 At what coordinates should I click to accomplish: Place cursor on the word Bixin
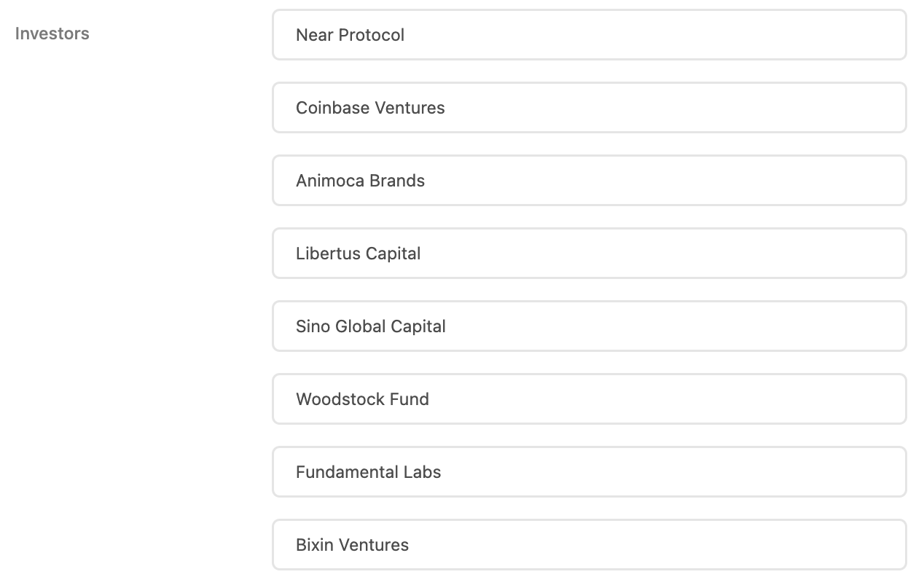[316, 545]
